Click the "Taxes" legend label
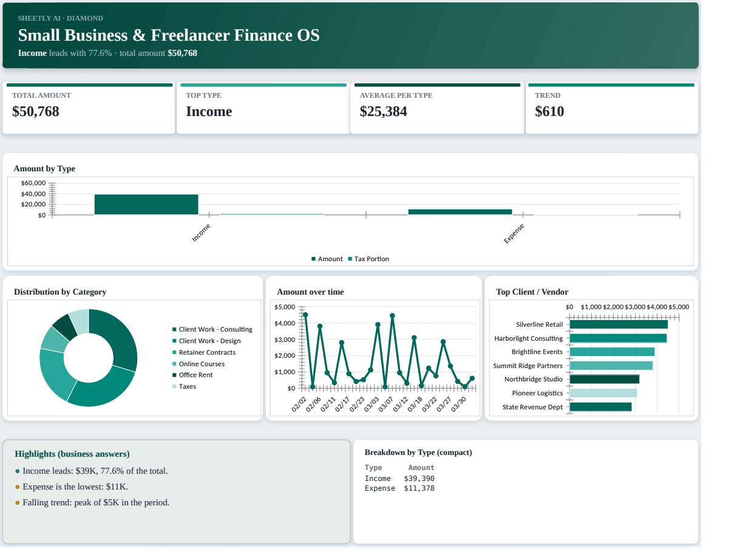This screenshot has height=560, width=745. point(187,386)
